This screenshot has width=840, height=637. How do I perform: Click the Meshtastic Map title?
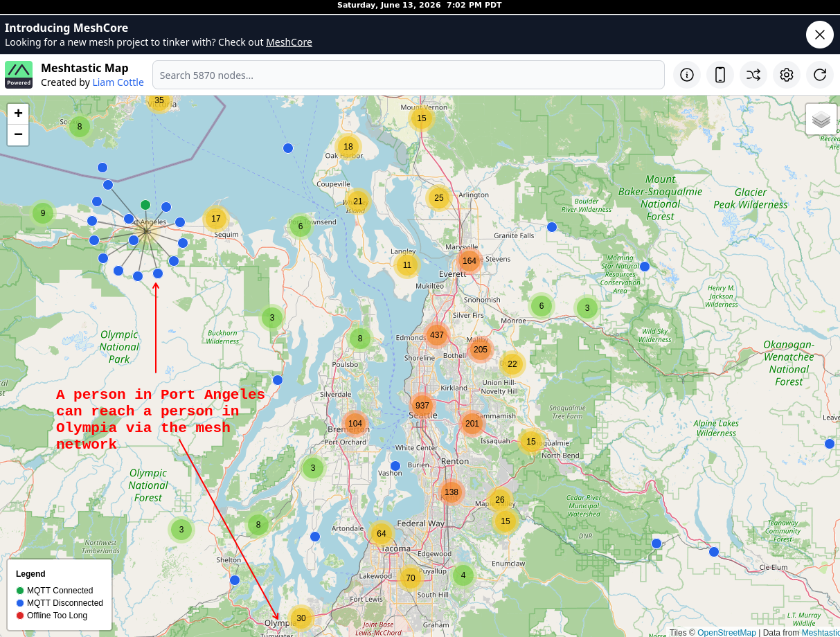(84, 68)
